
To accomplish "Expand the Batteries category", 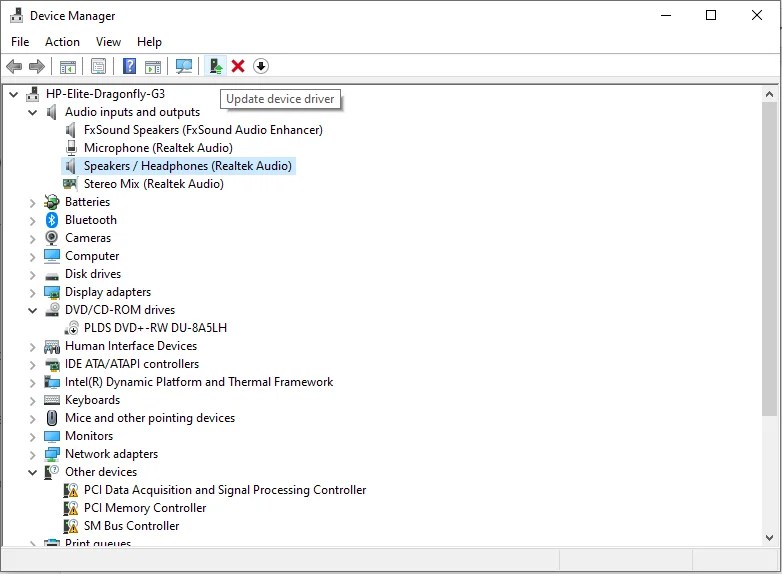I will coord(32,202).
